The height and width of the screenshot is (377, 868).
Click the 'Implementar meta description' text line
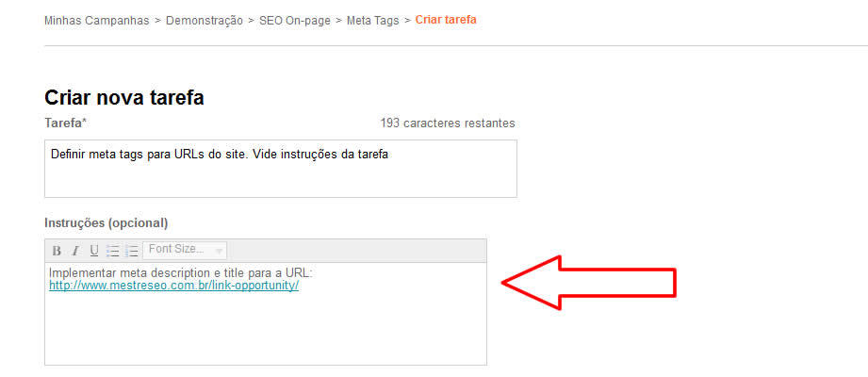[181, 273]
